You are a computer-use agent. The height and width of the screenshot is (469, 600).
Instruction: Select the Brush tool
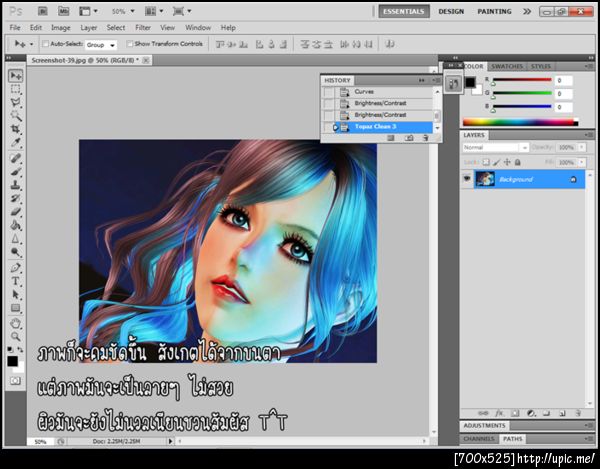pyautogui.click(x=16, y=172)
